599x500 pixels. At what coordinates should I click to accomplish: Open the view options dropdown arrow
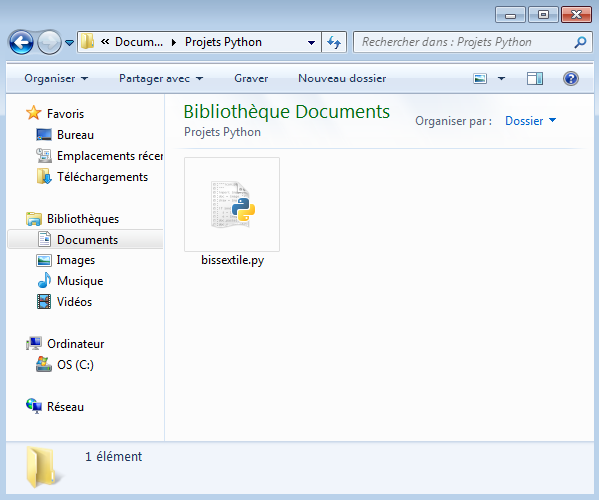tap(501, 79)
